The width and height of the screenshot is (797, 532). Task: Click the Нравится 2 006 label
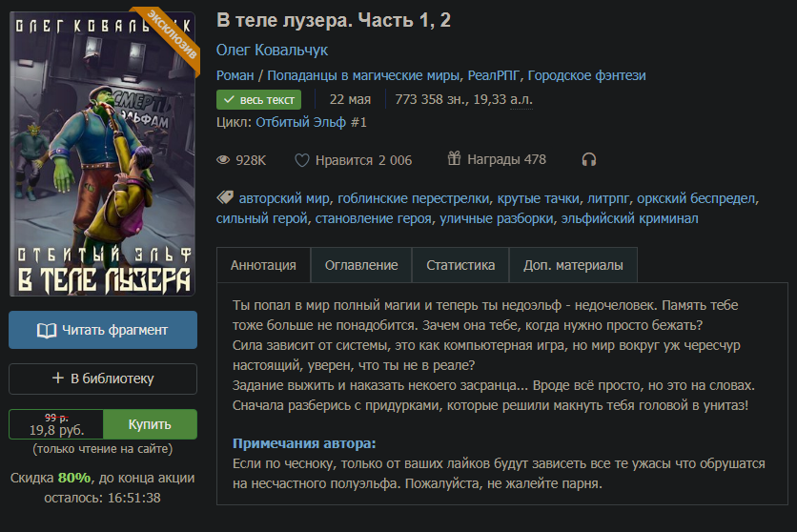tap(363, 160)
